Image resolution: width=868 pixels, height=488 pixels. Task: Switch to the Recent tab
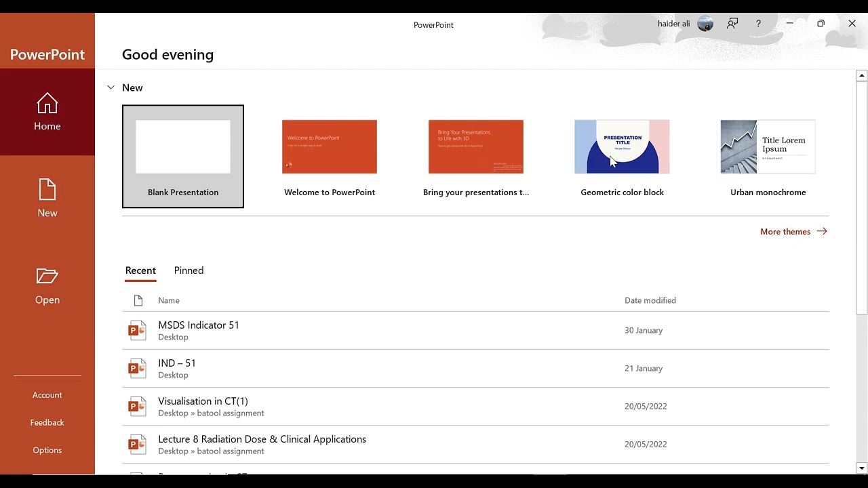tap(140, 270)
